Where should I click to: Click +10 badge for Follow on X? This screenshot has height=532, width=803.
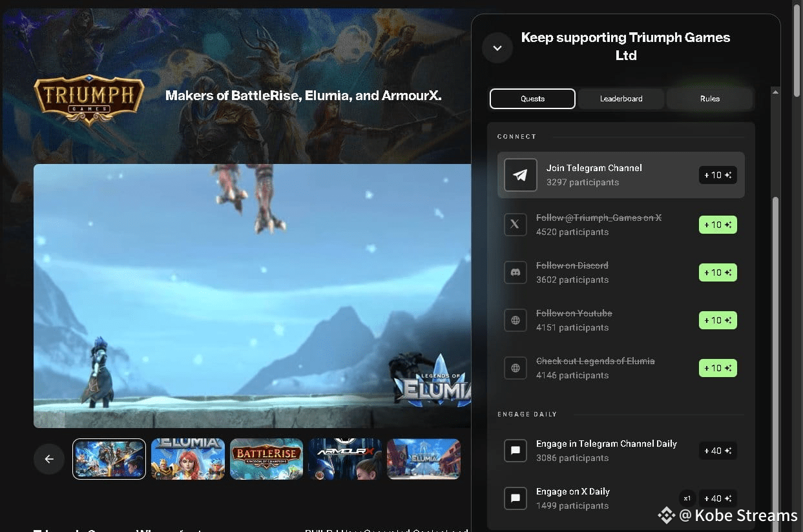[718, 225]
